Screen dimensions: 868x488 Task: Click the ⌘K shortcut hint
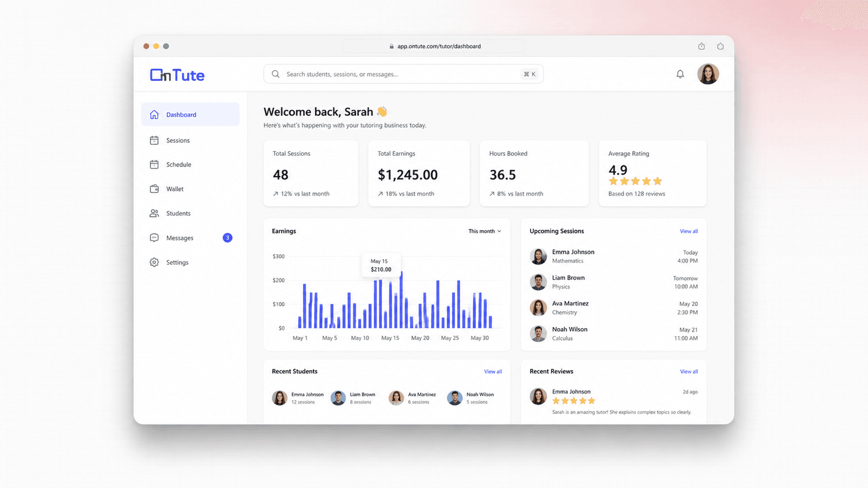tap(529, 74)
